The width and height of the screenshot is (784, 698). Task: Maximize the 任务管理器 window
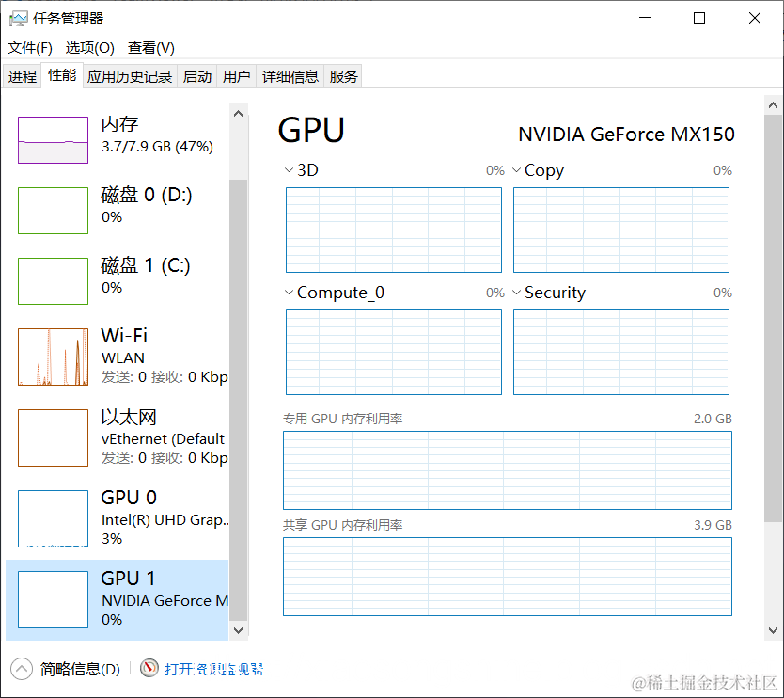[699, 18]
